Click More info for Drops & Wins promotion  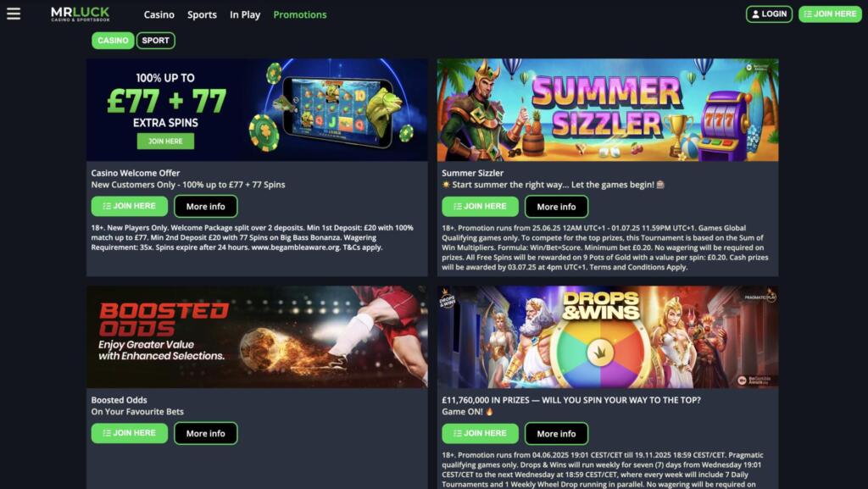556,434
